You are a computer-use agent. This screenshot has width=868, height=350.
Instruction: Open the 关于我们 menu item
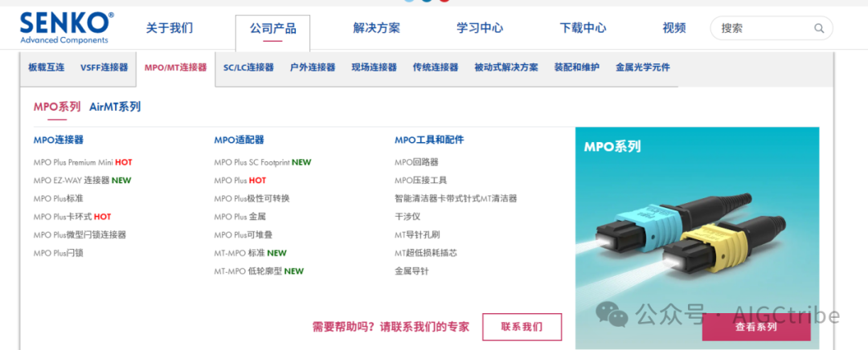pyautogui.click(x=170, y=28)
